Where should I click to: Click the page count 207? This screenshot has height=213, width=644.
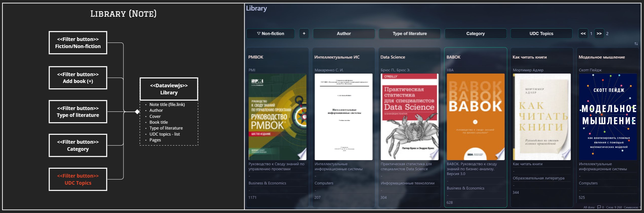coord(318,198)
